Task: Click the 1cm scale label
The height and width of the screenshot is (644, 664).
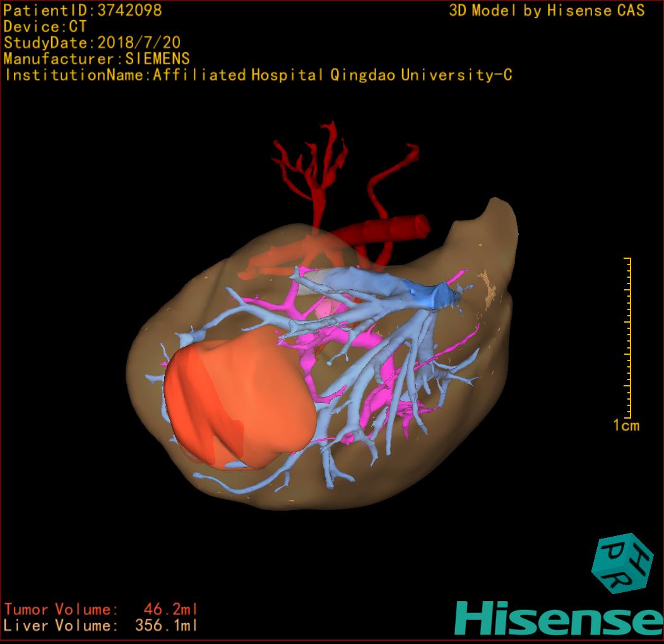Action: [x=626, y=425]
